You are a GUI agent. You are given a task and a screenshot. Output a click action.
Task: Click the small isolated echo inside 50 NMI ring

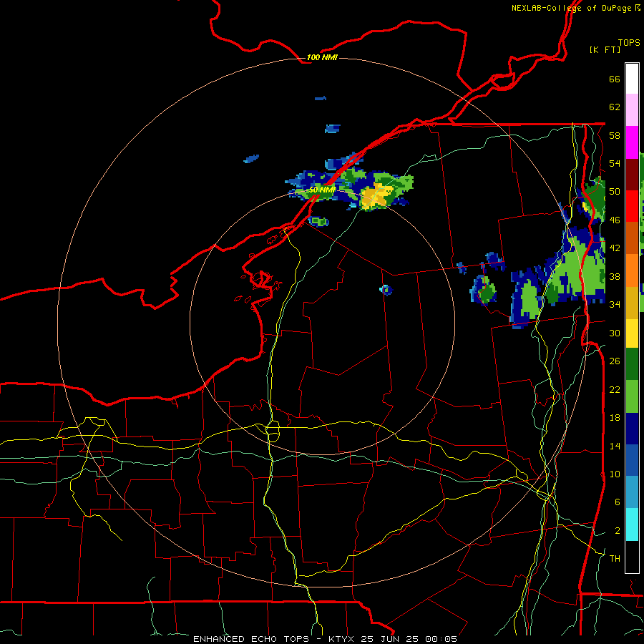386,290
